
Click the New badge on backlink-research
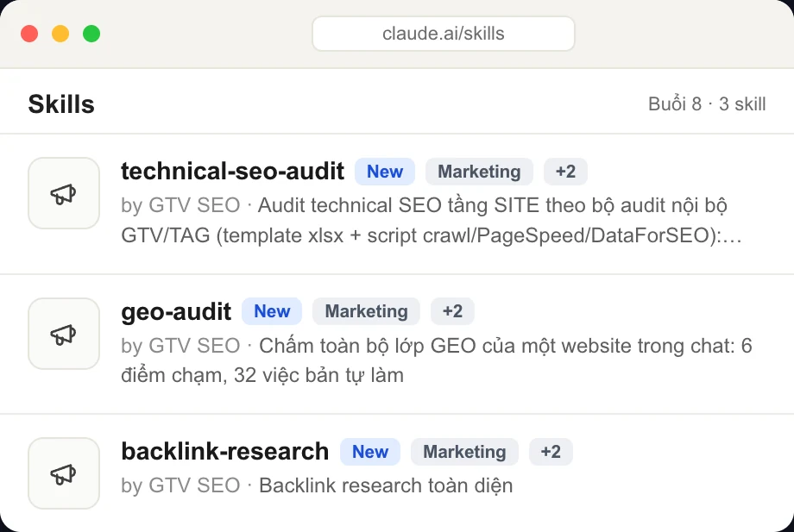370,452
